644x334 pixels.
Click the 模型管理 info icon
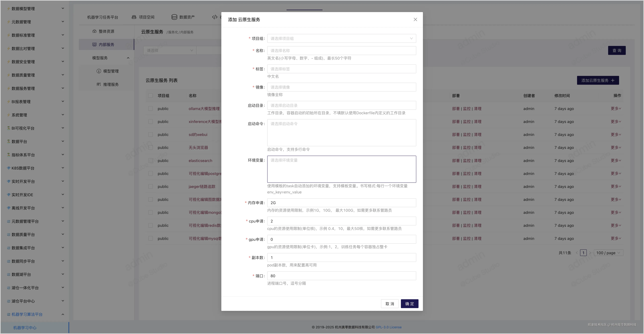pos(99,71)
